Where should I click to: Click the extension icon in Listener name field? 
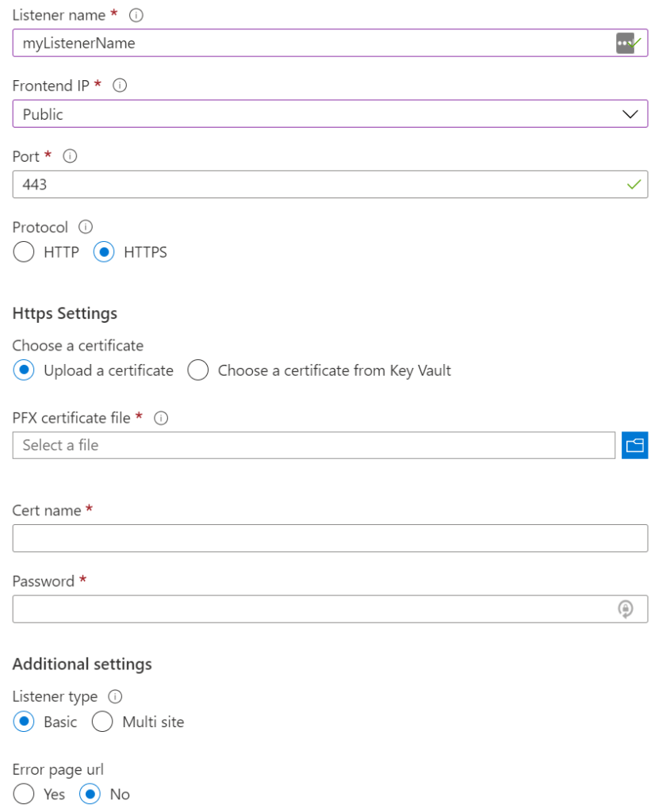point(625,43)
